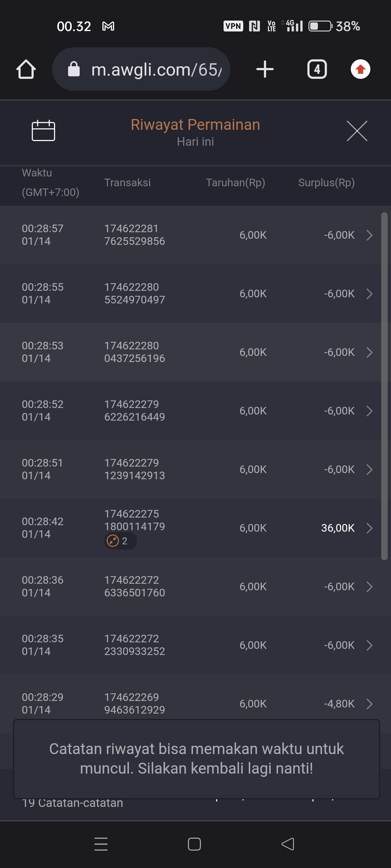
Task: Focus the m.awgli.com address bar
Action: (x=156, y=69)
